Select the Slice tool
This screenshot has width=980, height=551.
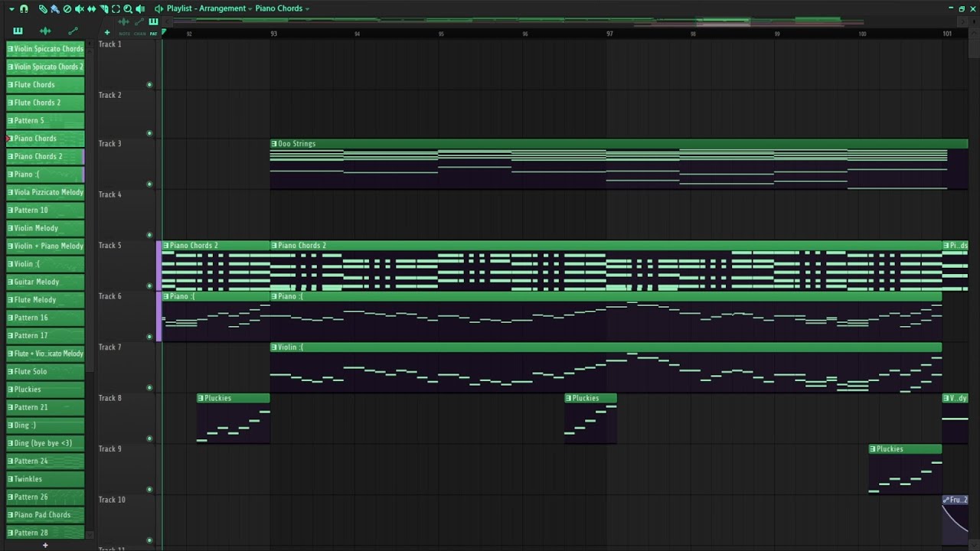(103, 8)
